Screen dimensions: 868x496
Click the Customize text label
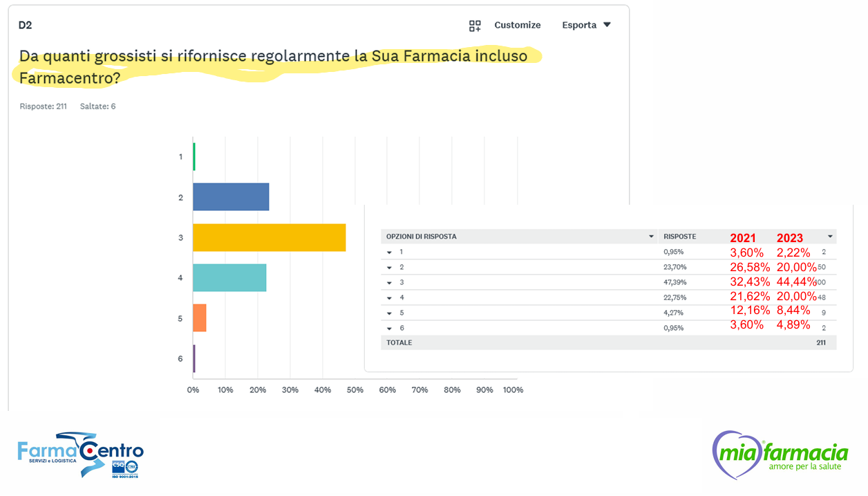[517, 25]
